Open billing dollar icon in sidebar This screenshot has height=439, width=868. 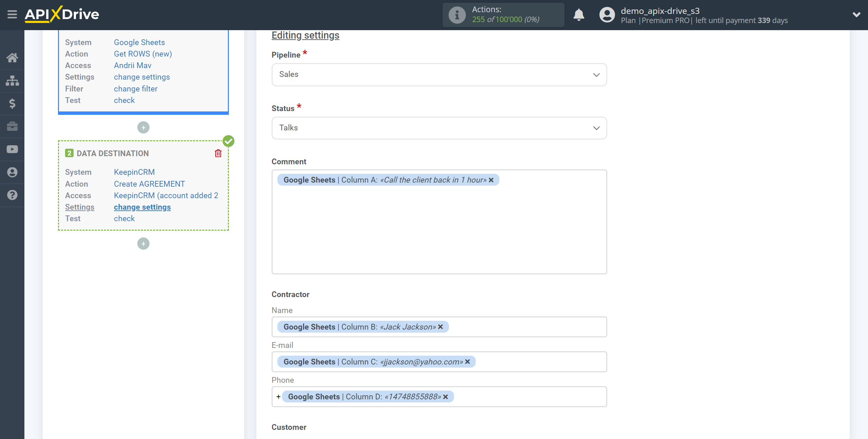click(12, 103)
